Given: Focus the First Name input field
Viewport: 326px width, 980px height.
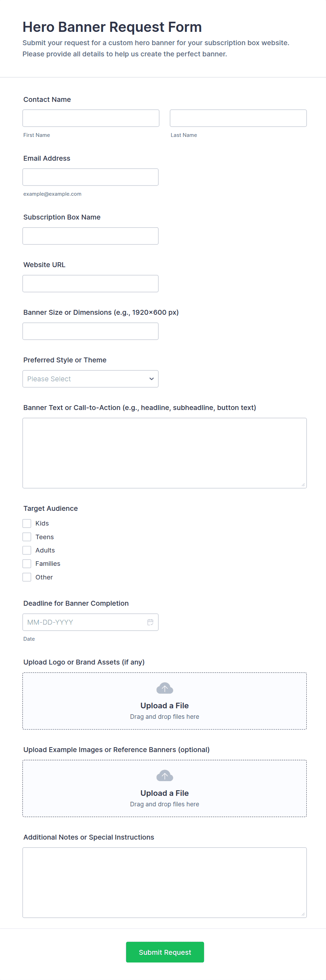Looking at the screenshot, I should (91, 118).
